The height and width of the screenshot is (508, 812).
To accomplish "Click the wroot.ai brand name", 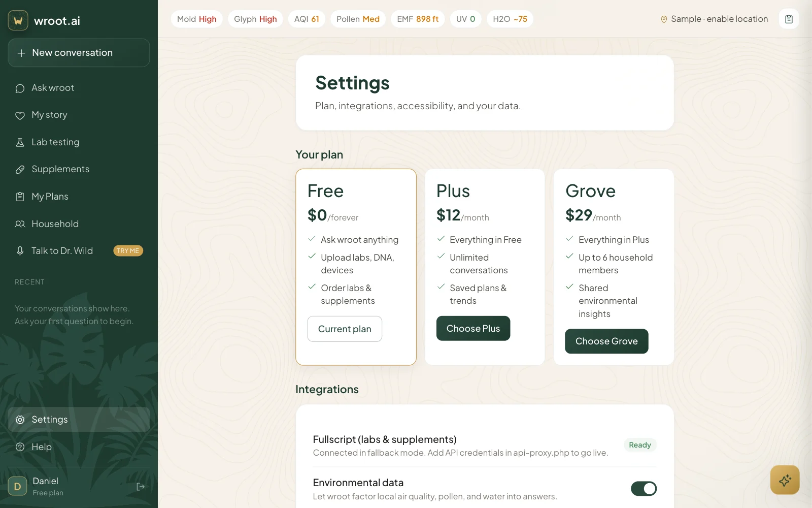I will (57, 21).
